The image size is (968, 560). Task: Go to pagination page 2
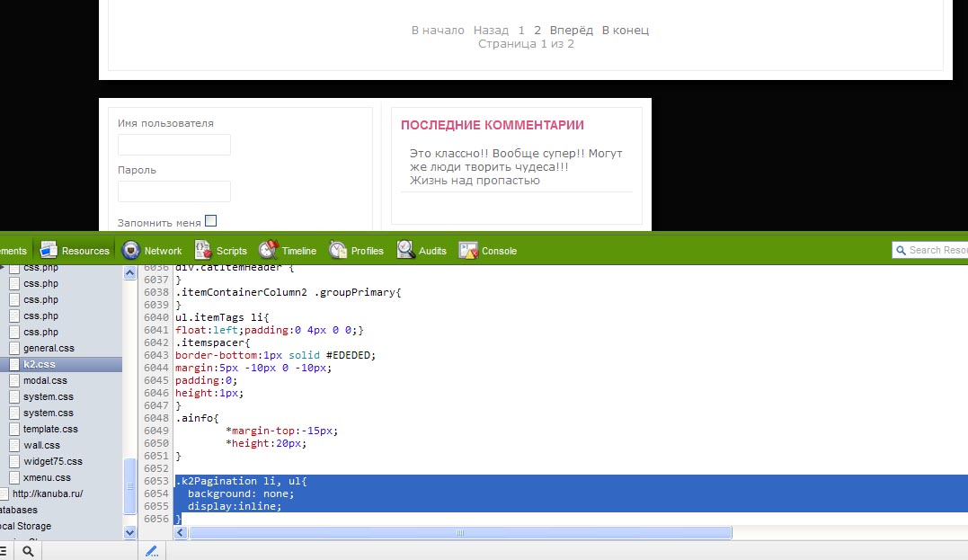[x=537, y=31]
